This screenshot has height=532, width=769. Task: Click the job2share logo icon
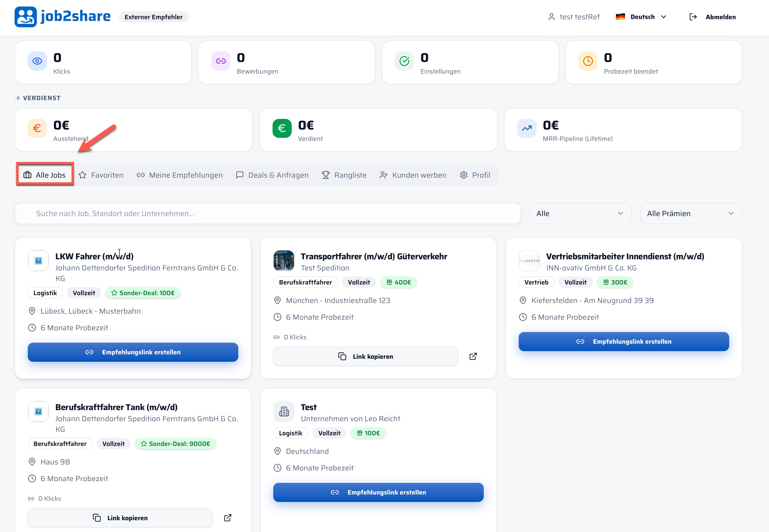26,17
